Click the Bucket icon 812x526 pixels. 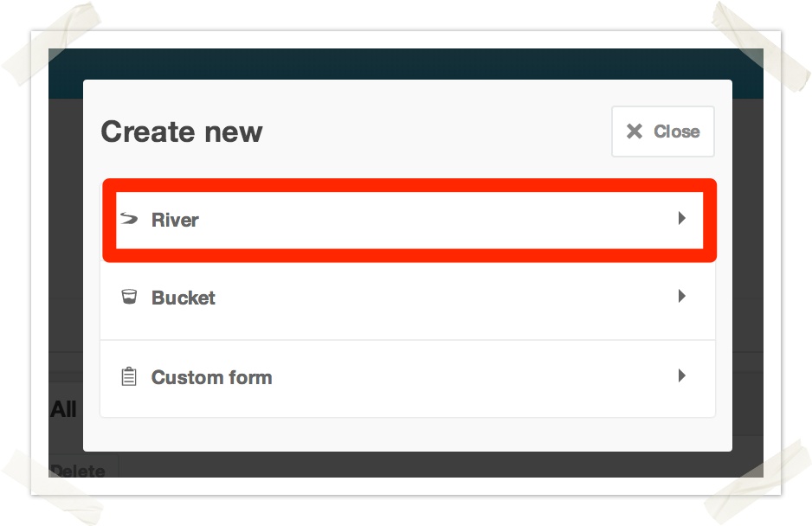click(129, 298)
